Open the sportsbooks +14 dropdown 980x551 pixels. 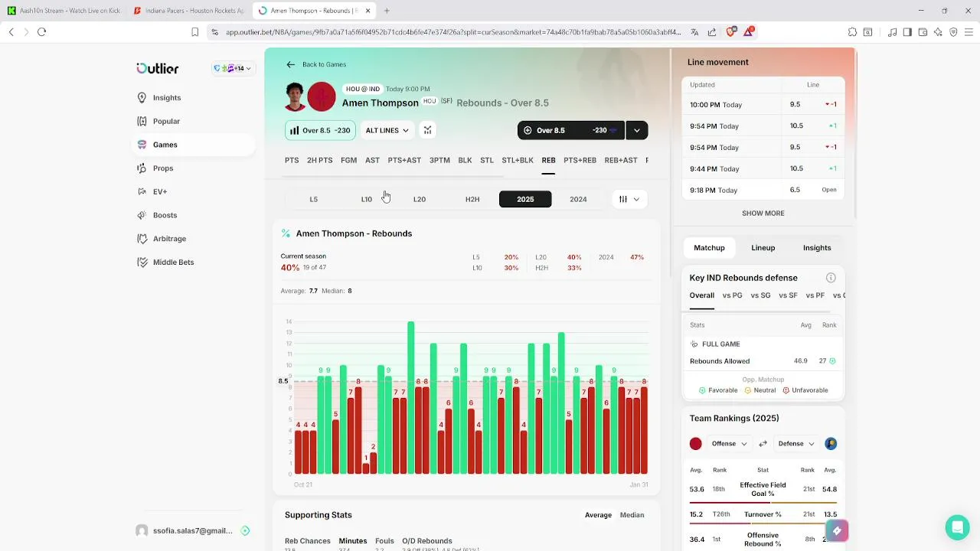coord(233,68)
